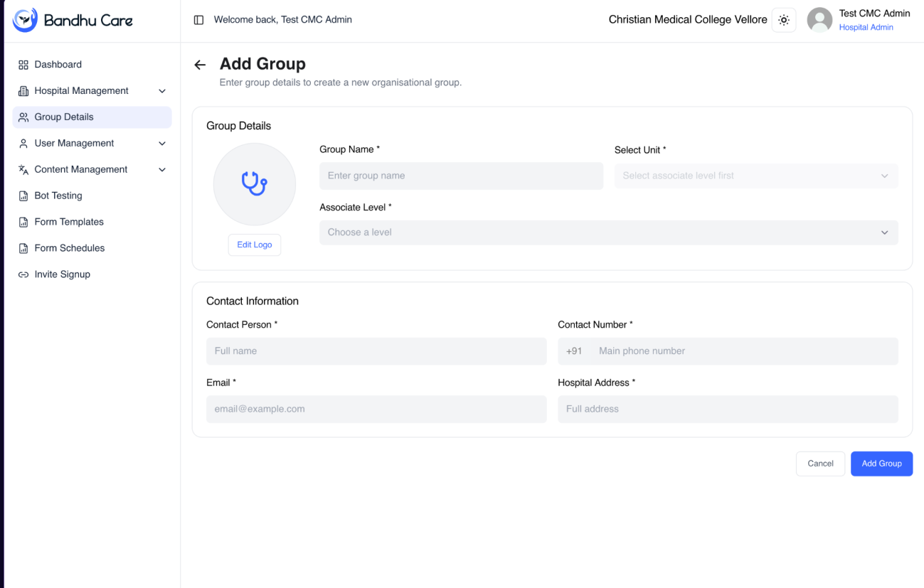924x588 pixels.
Task: Open Invite Signup menu item
Action: coord(92,274)
